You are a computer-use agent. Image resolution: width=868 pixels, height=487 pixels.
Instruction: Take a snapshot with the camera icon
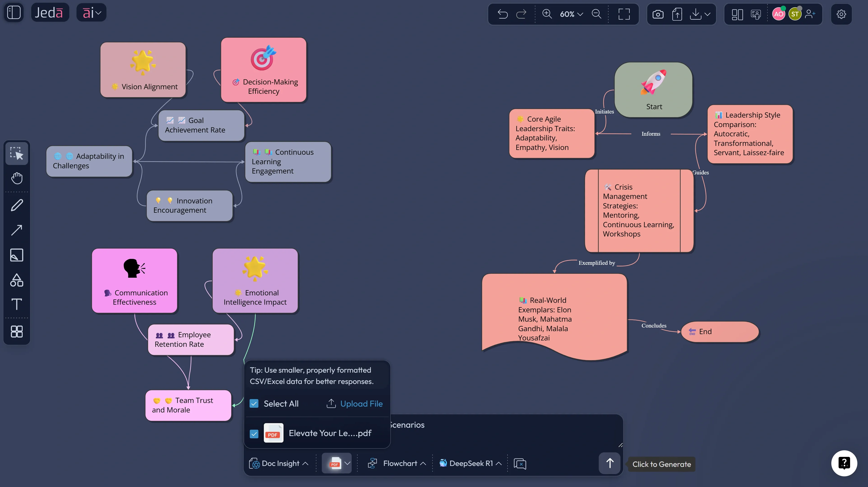coord(658,14)
